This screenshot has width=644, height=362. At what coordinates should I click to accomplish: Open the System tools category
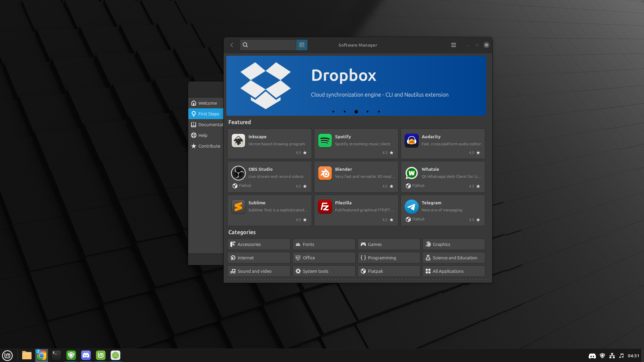pyautogui.click(x=324, y=271)
